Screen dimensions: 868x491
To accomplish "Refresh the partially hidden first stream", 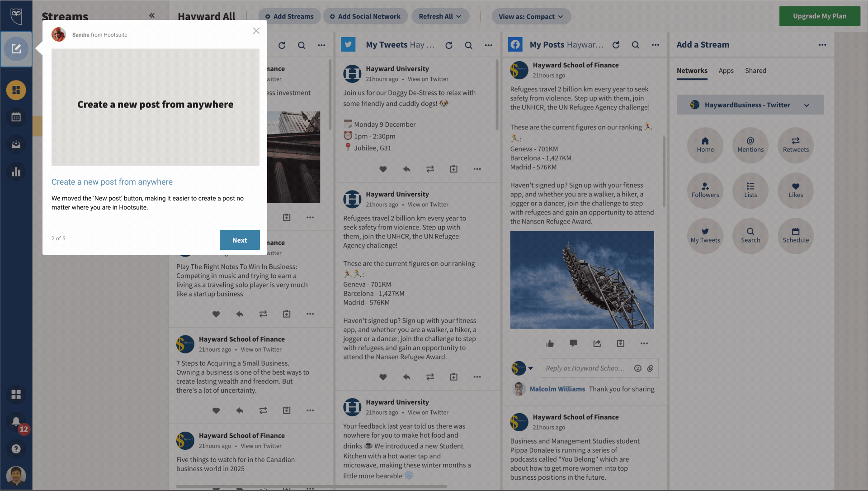I will [x=282, y=45].
